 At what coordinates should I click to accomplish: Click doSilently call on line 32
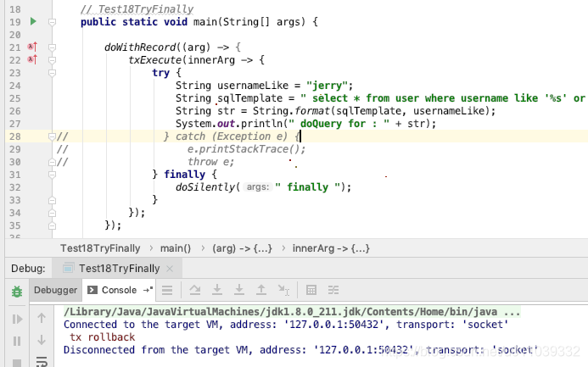205,187
